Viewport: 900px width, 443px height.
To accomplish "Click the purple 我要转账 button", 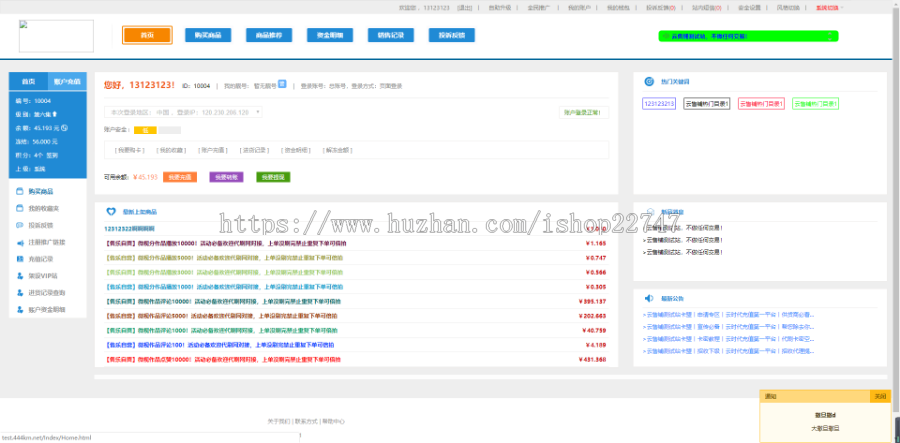I will 226,177.
